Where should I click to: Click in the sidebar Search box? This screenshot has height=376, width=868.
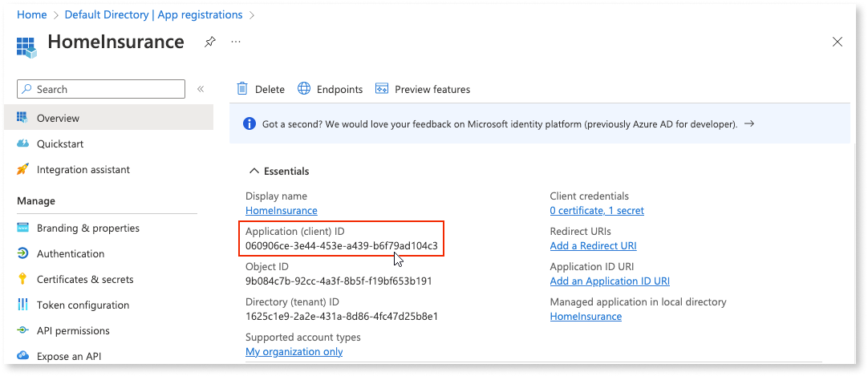(101, 89)
